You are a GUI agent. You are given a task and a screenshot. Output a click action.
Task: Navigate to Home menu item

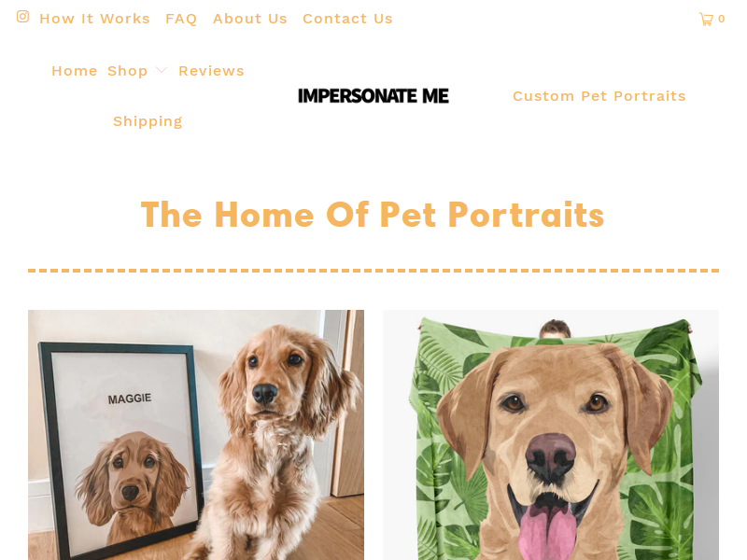pos(75,71)
